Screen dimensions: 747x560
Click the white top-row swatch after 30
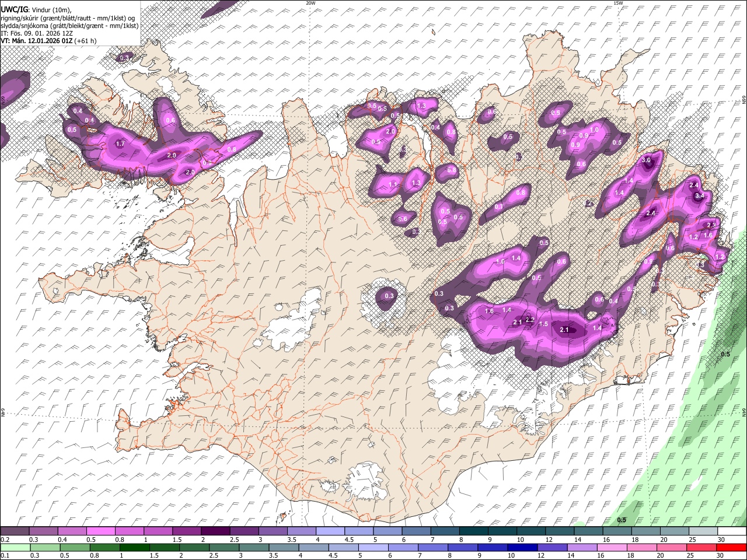(732, 531)
